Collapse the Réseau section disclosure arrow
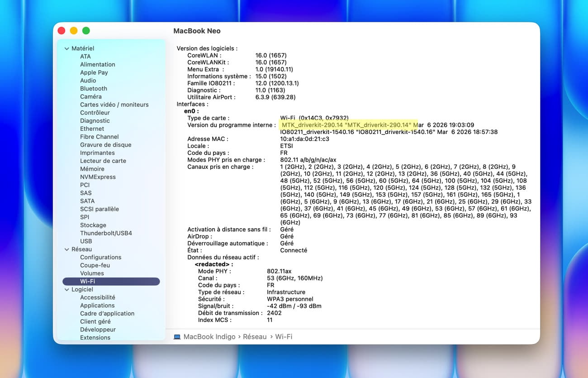This screenshot has height=378, width=588. (x=67, y=249)
